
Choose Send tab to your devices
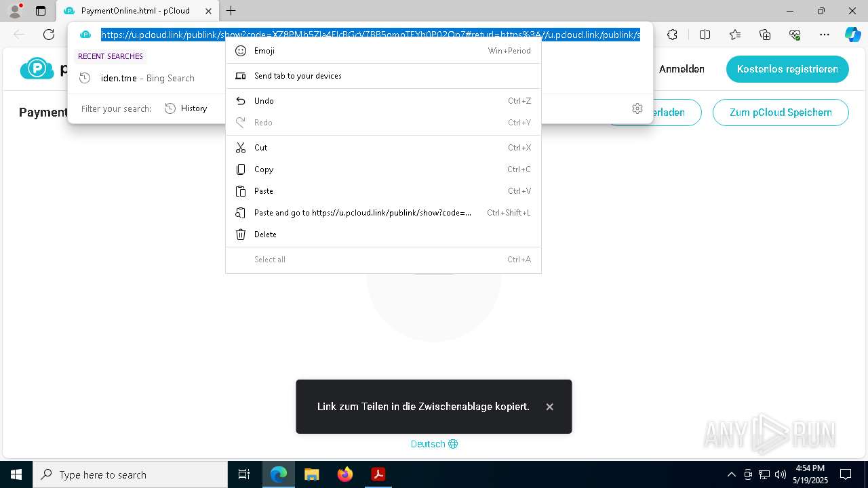tap(383, 76)
